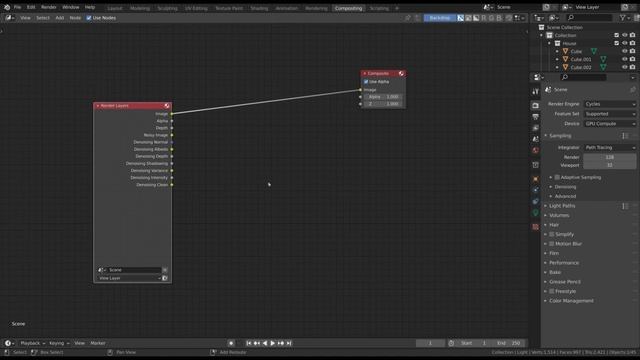This screenshot has height=360, width=640.
Task: Switch to the Layout workspace tab
Action: click(115, 8)
